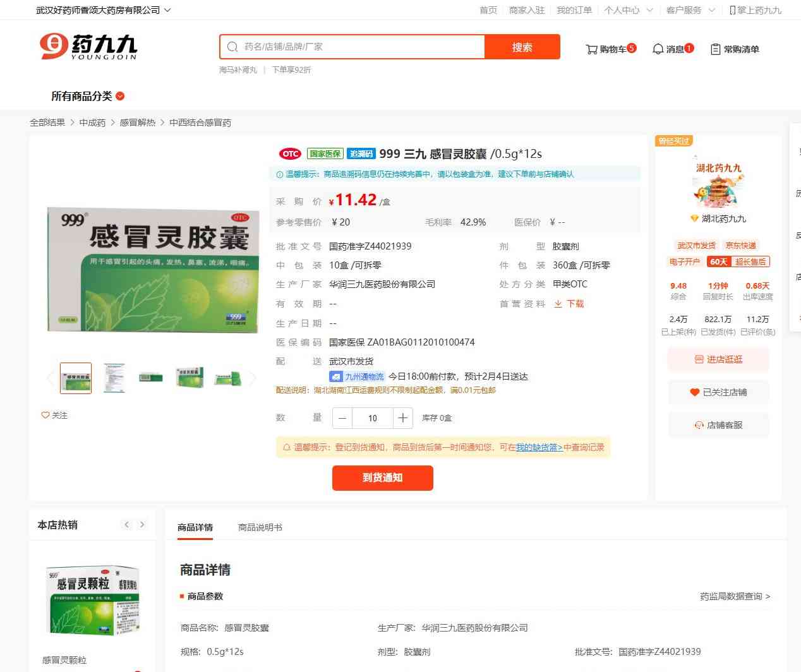Open the message bell notifications
Screen dimensions: 801x672
658,49
